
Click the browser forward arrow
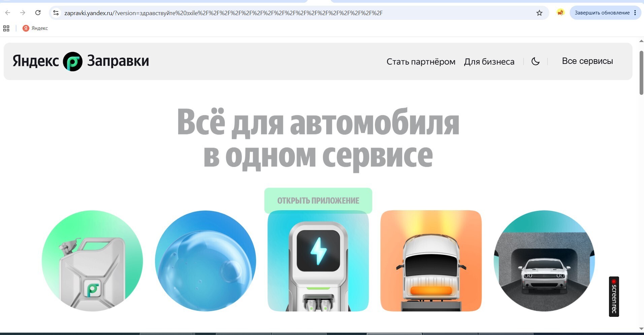(23, 13)
